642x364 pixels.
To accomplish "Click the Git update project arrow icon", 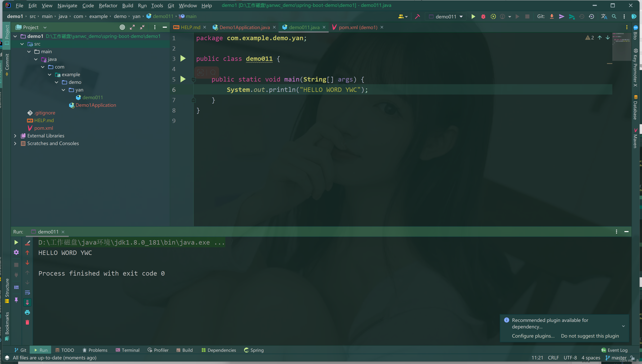I will [551, 16].
